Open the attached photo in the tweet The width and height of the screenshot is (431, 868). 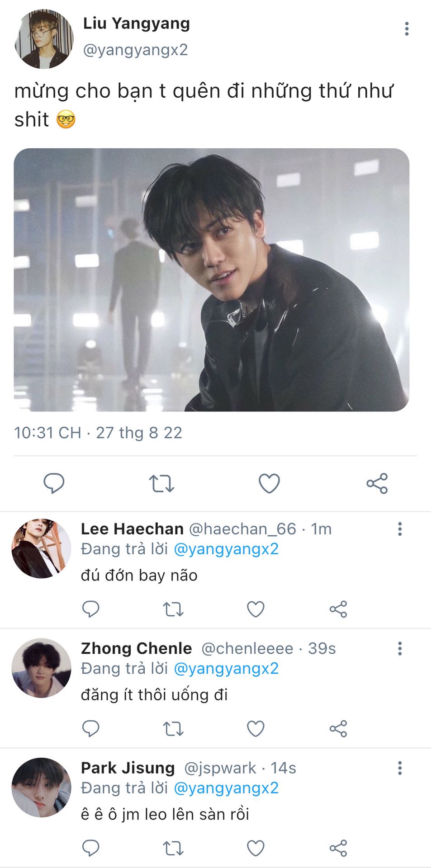[211, 280]
